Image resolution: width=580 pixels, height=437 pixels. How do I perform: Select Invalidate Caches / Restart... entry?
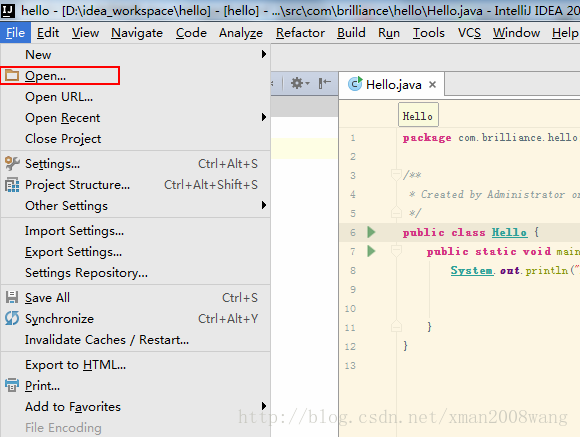point(135,340)
